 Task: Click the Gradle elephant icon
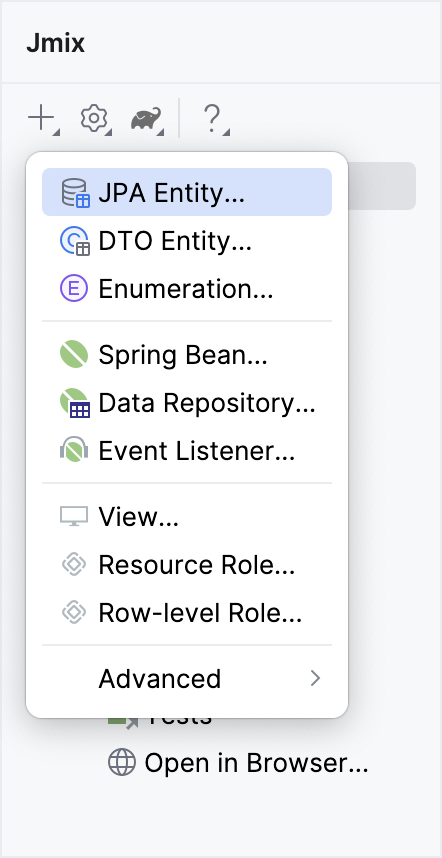[x=147, y=119]
